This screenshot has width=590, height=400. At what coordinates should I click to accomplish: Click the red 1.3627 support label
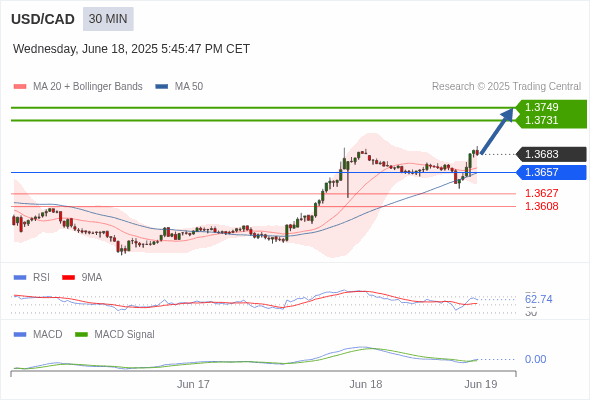(x=541, y=193)
